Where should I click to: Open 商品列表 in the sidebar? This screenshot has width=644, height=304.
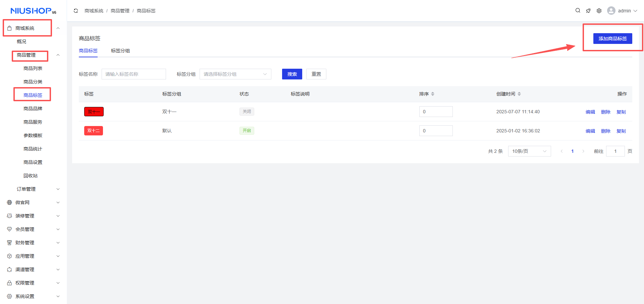click(x=33, y=68)
